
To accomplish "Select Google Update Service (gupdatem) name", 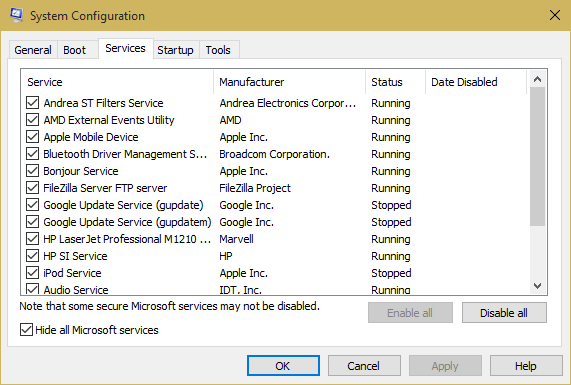I will point(127,222).
